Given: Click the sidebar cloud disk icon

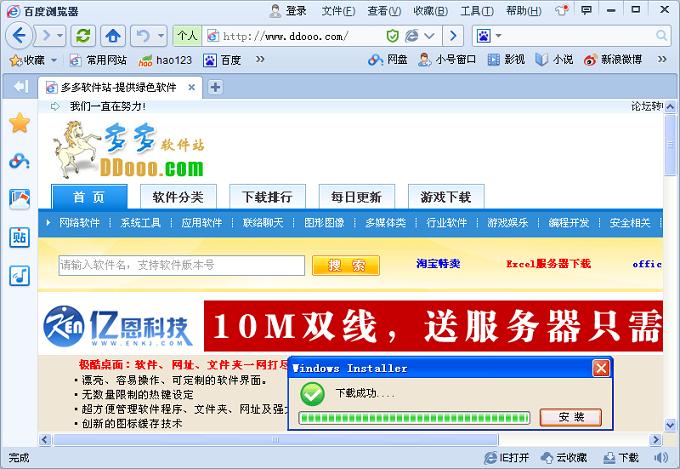Looking at the screenshot, I should click(x=20, y=161).
